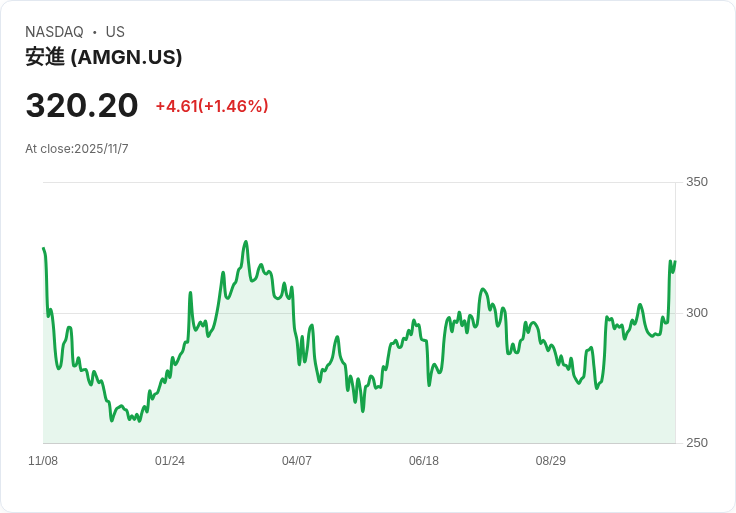Click the 08/29 date axis label

tap(551, 460)
